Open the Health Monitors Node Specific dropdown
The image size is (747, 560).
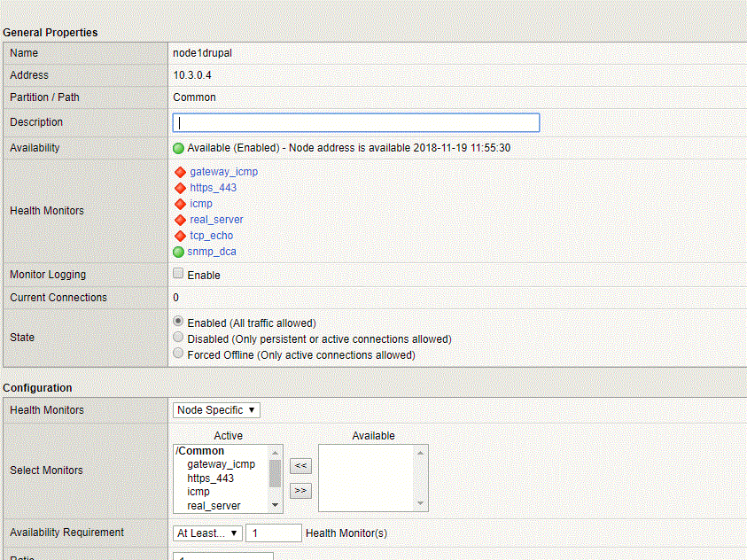[x=216, y=410]
